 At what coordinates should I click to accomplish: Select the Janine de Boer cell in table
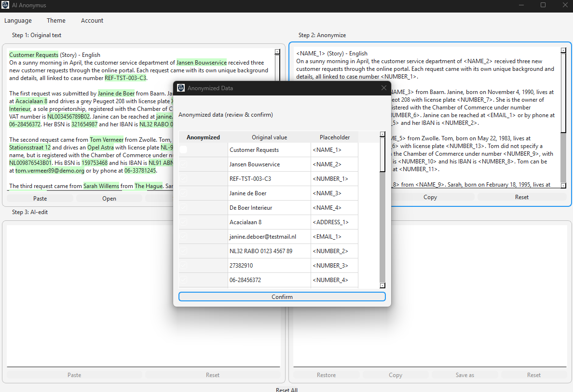(269, 193)
